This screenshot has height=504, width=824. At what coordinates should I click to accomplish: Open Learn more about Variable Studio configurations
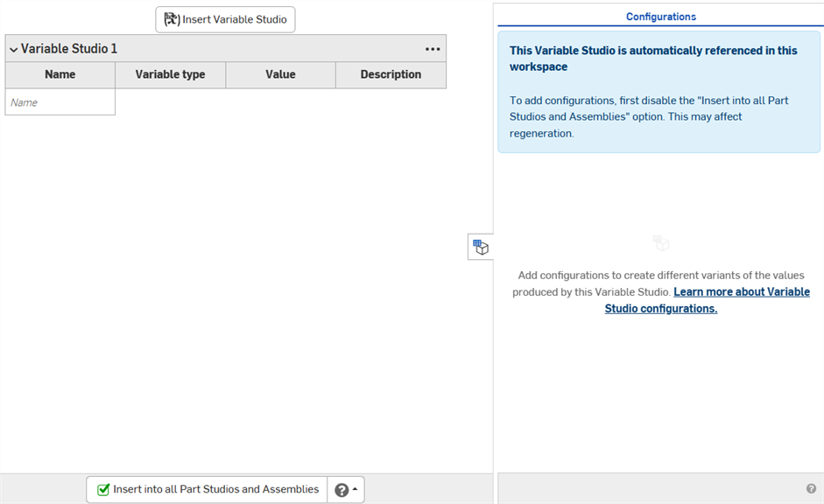click(706, 300)
